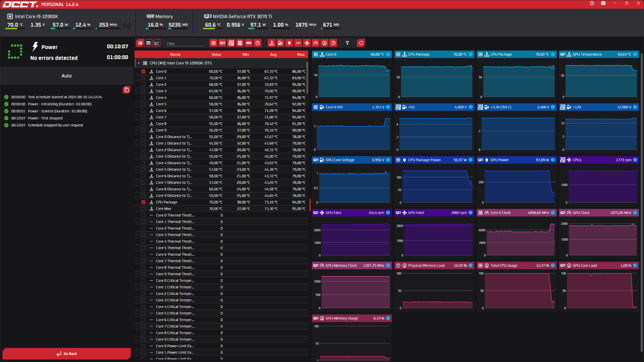The image size is (644, 362).
Task: Toggle the GPU sensor filter icon
Action: pos(222,43)
